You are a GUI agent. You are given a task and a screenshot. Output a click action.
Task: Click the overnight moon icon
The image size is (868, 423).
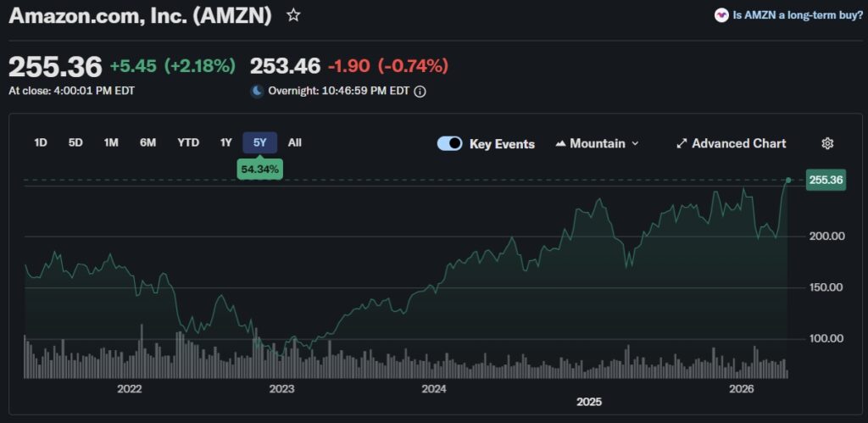(257, 92)
